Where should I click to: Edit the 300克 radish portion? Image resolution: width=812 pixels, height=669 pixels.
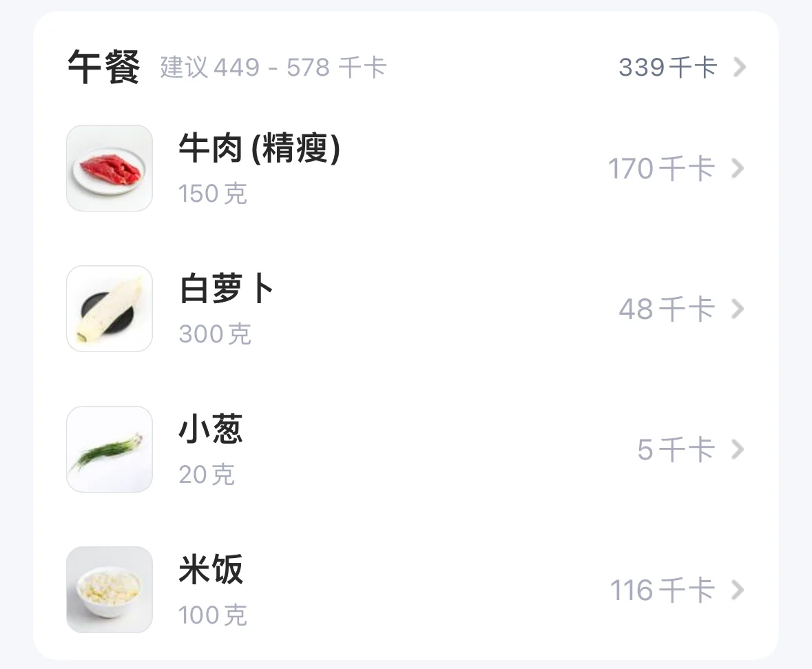215,333
